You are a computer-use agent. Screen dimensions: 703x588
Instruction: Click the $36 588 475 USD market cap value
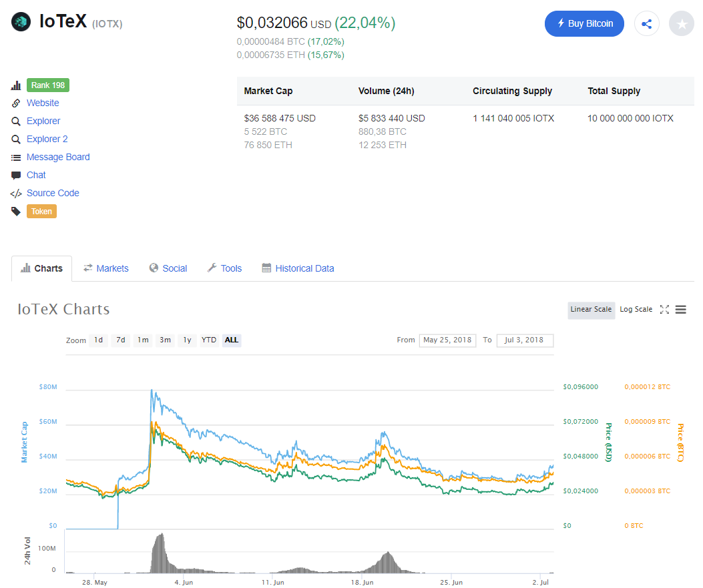pos(280,118)
